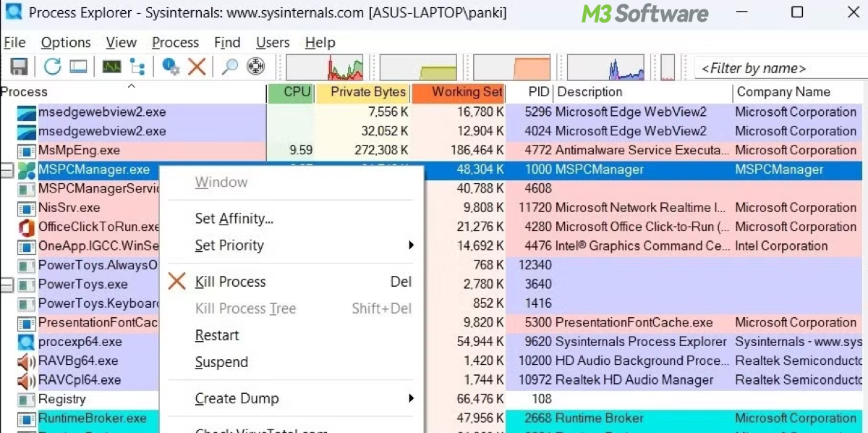
Task: Select the MsMpEng.exe process name
Action: tap(79, 151)
